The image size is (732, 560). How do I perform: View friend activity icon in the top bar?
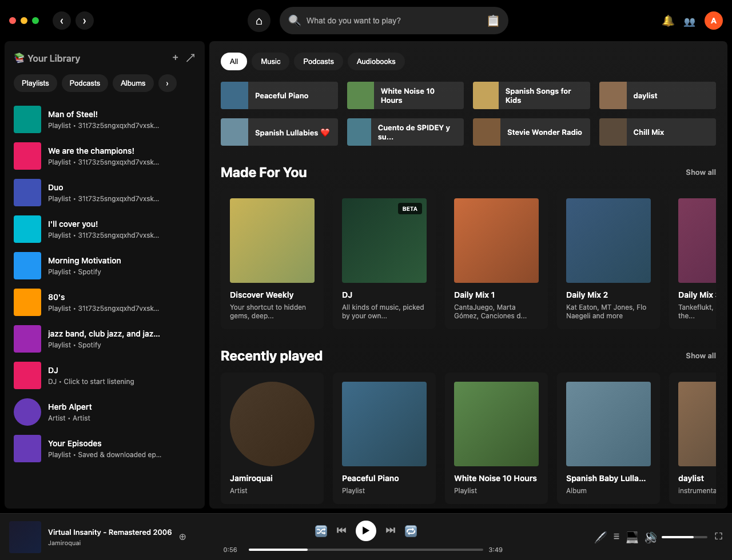tap(689, 20)
